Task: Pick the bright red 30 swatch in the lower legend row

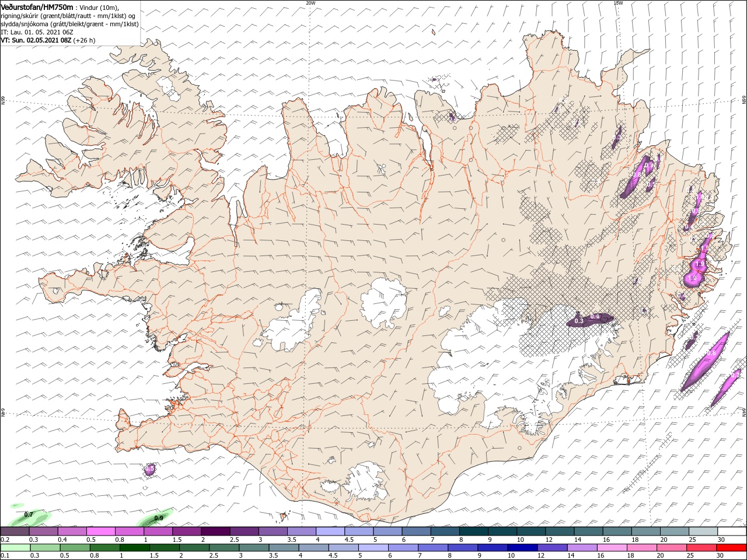Action: pyautogui.click(x=731, y=548)
